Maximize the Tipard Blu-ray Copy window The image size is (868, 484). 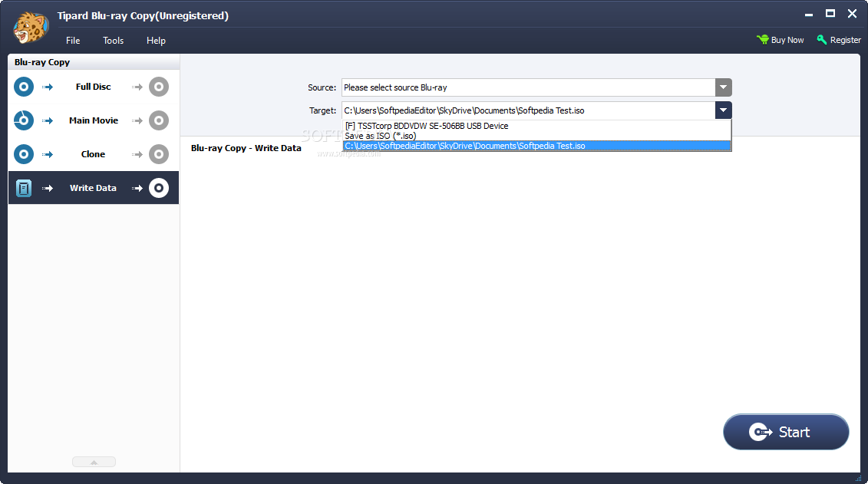(830, 14)
